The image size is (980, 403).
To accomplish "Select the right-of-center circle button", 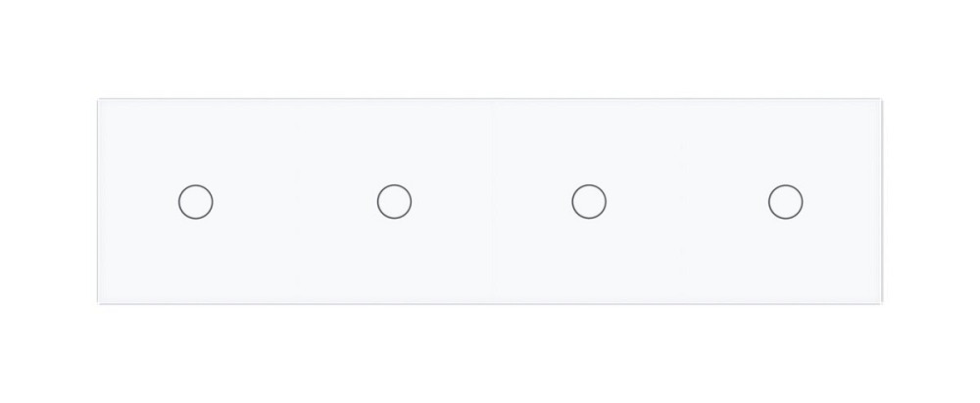I will (x=589, y=201).
